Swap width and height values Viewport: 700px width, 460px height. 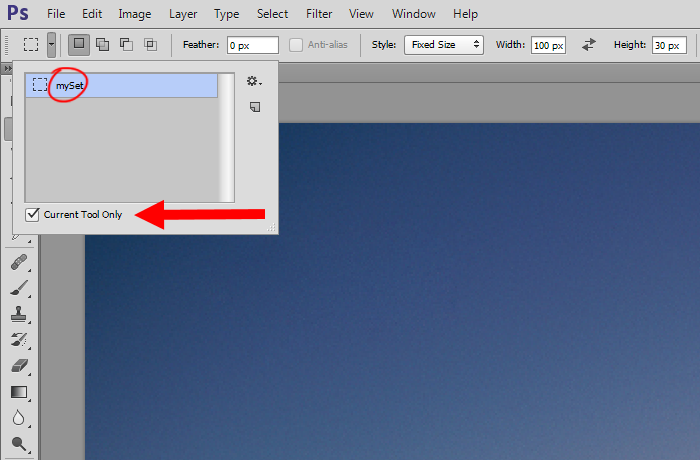[589, 45]
